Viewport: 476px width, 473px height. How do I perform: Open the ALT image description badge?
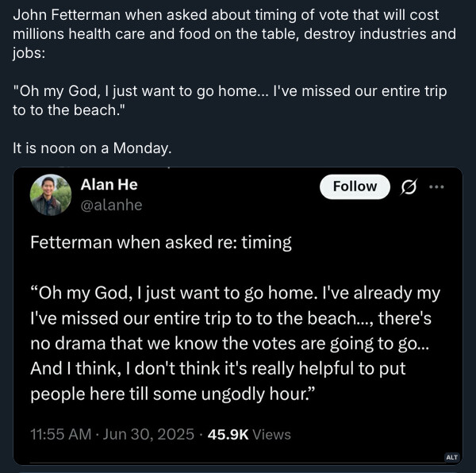pos(451,457)
